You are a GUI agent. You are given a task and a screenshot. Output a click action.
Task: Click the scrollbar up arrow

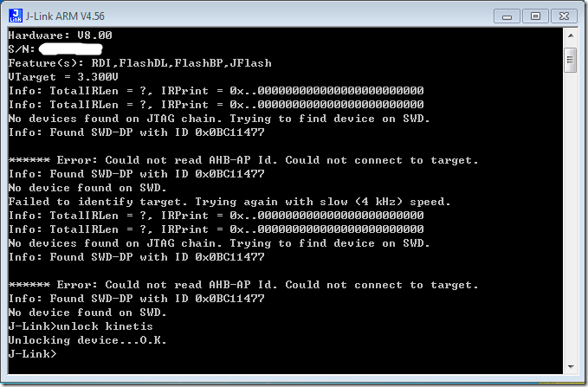click(570, 35)
